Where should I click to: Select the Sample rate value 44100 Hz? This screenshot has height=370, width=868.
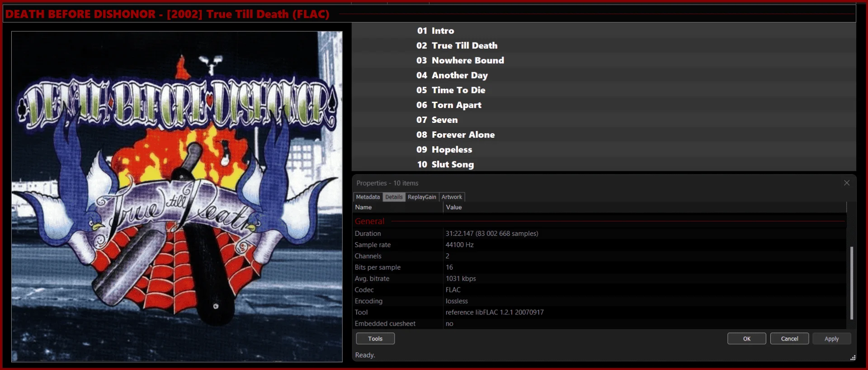460,245
